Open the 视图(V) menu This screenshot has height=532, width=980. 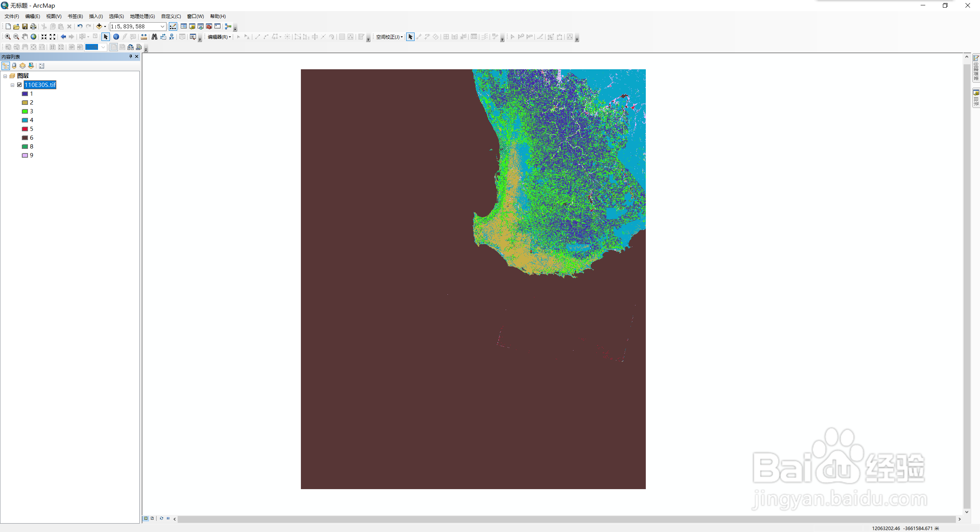54,16
